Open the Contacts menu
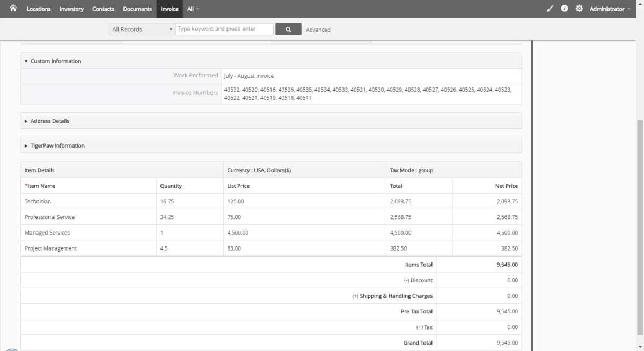This screenshot has width=644, height=351. coord(103,9)
